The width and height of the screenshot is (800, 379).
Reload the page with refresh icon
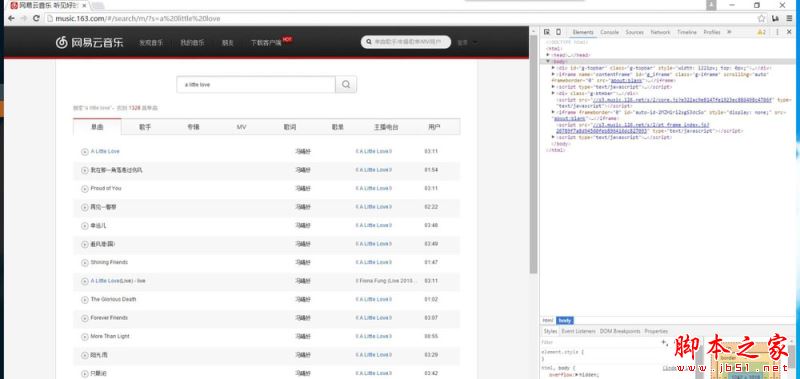[x=36, y=18]
